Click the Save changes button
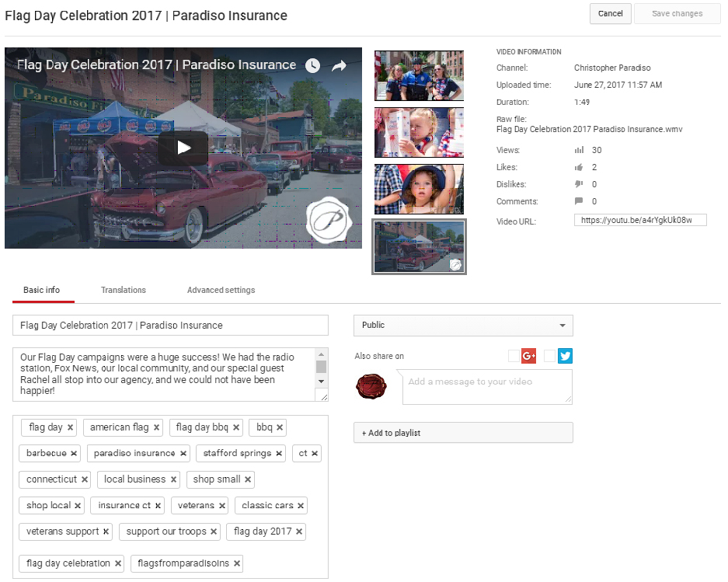728x582 pixels. click(x=677, y=13)
